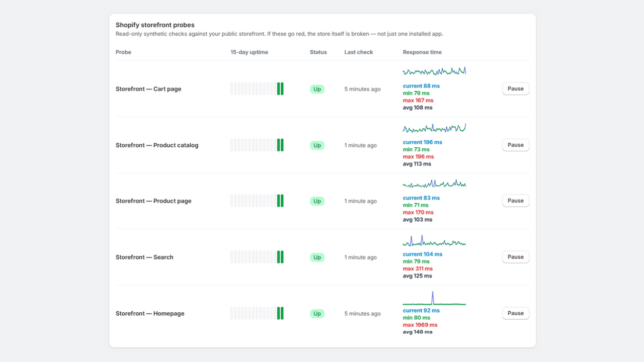Viewport: 644px width, 362px height.
Task: Click the Product catalog 15-day uptime bars
Action: coord(257,145)
